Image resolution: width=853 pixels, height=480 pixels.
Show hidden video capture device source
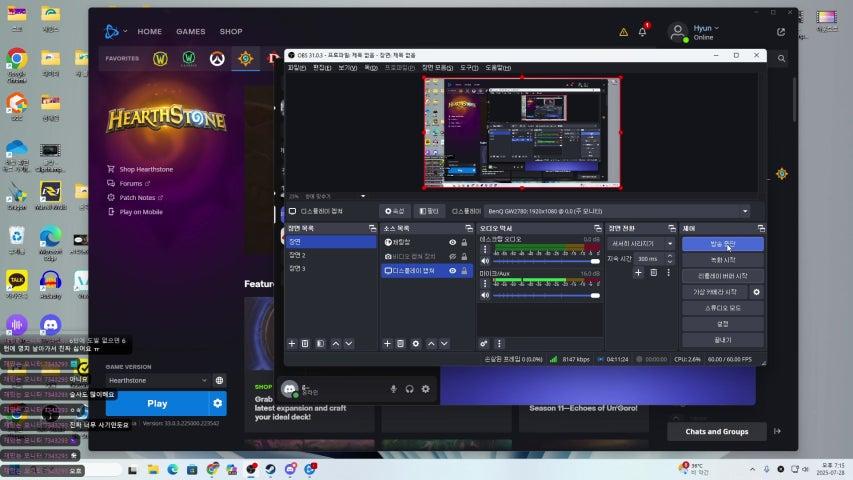[x=452, y=256]
